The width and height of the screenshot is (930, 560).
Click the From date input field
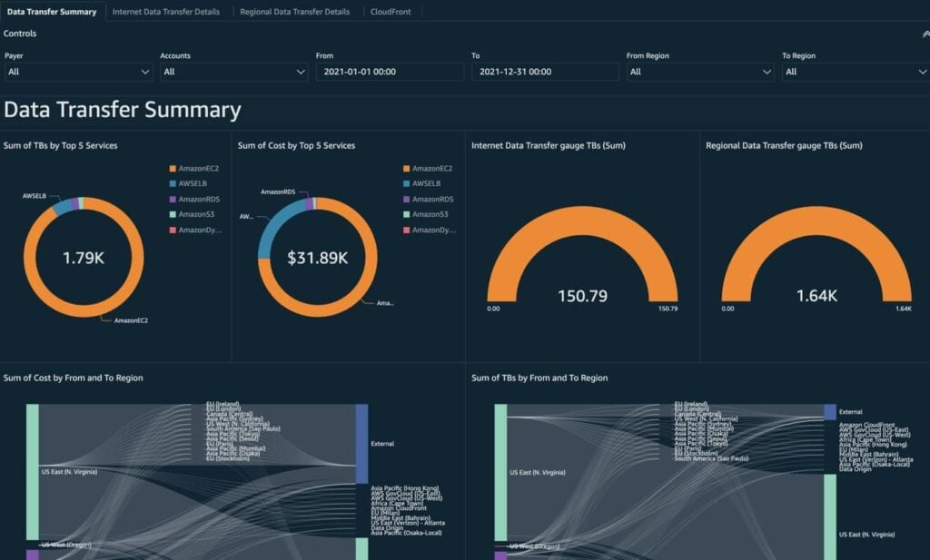(390, 72)
